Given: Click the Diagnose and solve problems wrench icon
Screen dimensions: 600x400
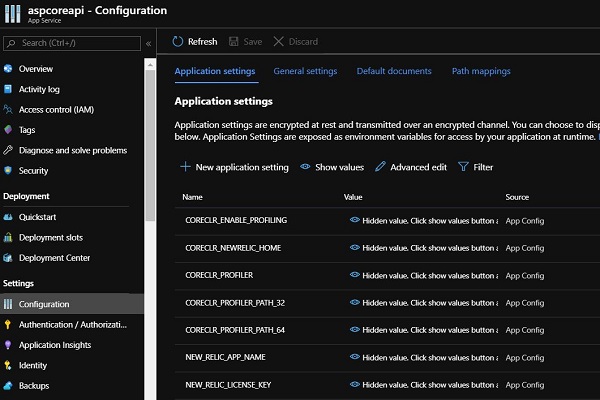Looking at the screenshot, I should click(x=8, y=150).
